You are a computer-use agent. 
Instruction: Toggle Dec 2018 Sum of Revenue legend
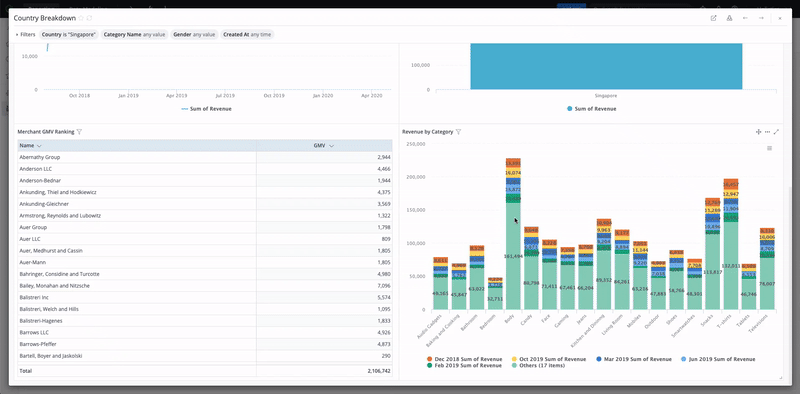tap(464, 359)
